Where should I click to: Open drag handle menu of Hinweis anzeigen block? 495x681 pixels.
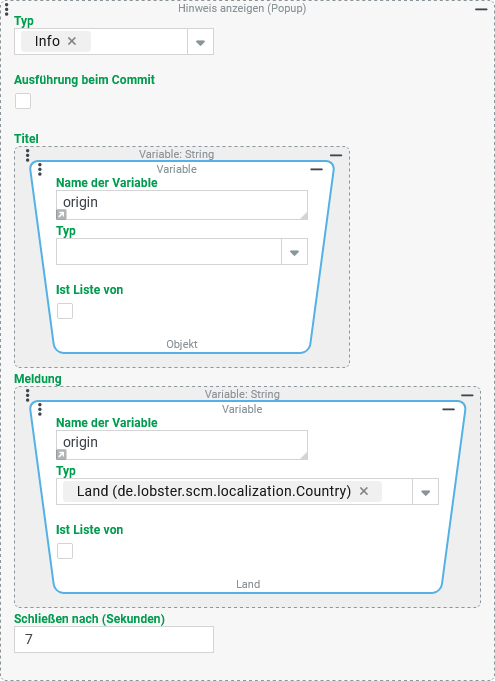tap(6, 9)
